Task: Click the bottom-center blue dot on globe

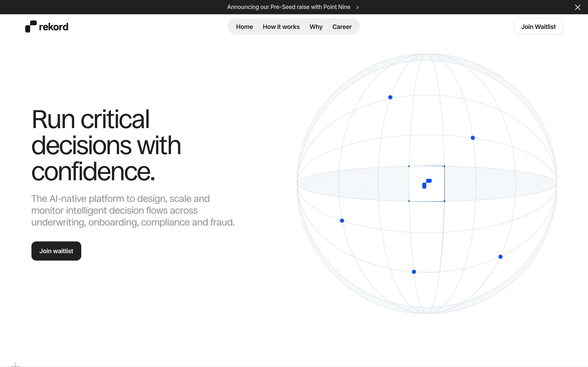Action: click(414, 272)
